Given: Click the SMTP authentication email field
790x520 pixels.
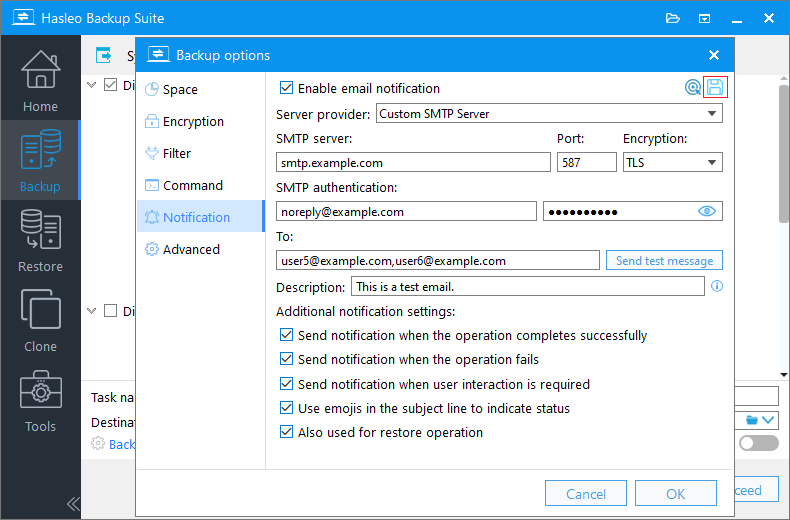Looking at the screenshot, I should pyautogui.click(x=406, y=211).
